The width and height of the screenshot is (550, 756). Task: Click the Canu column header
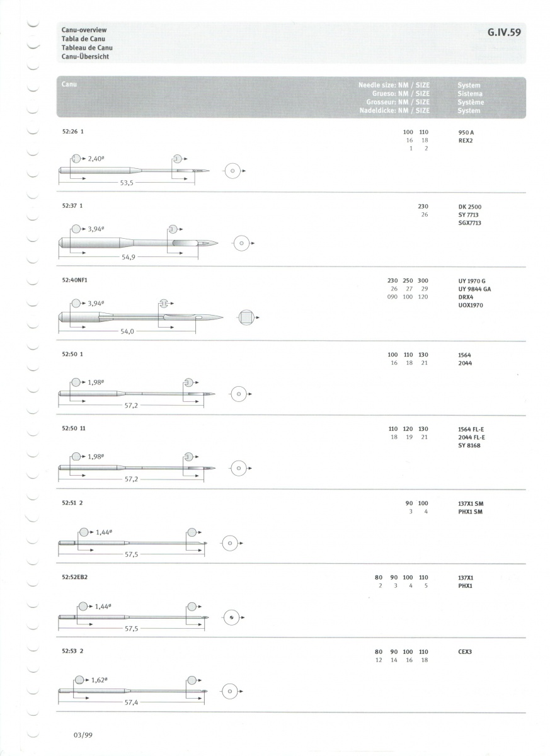[69, 84]
